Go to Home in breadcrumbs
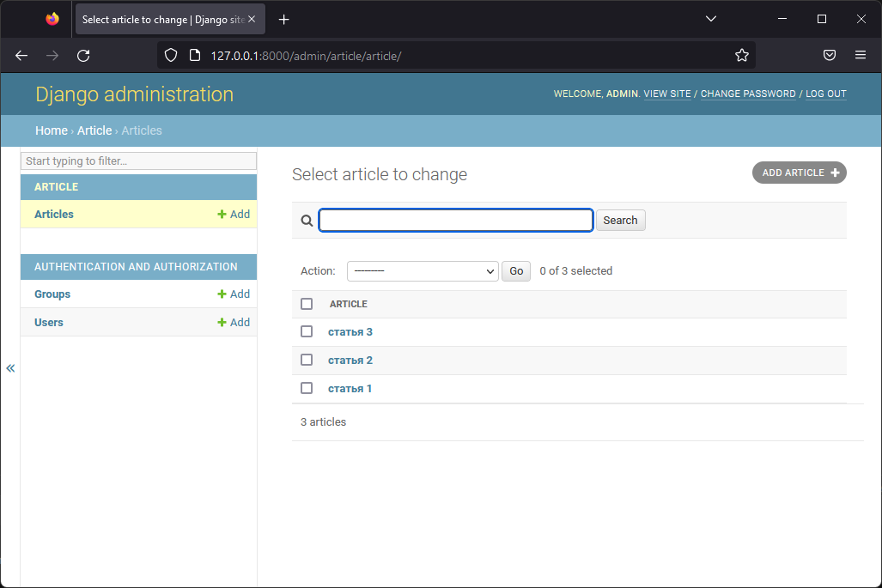 tap(52, 130)
